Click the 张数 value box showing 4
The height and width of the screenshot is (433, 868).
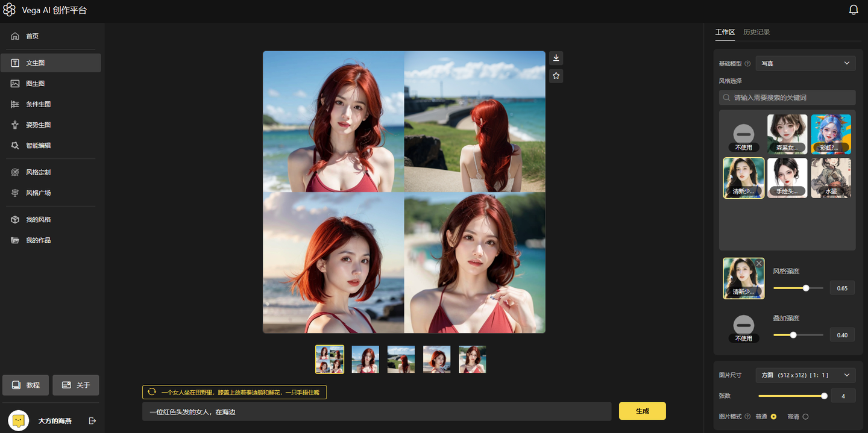click(x=843, y=396)
